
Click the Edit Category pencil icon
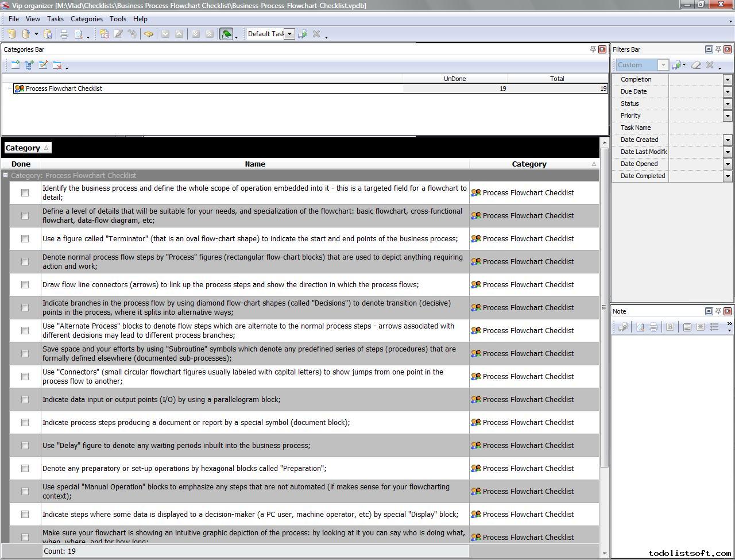43,65
